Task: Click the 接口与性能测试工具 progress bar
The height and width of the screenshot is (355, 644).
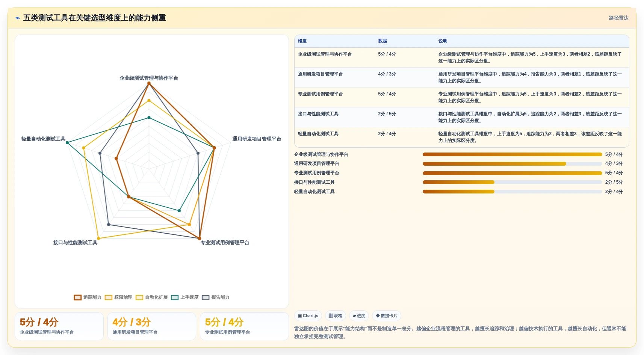Action: 512,182
